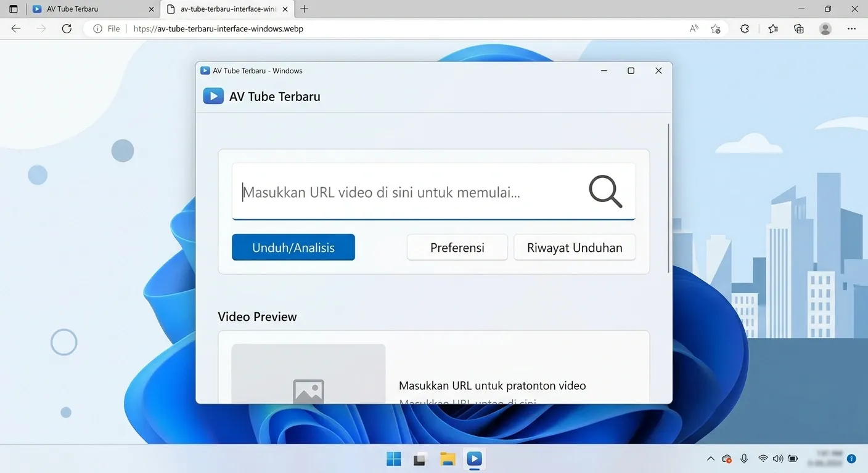Open Riwayat Unduhan history
Screen dimensions: 868x473
(x=575, y=248)
